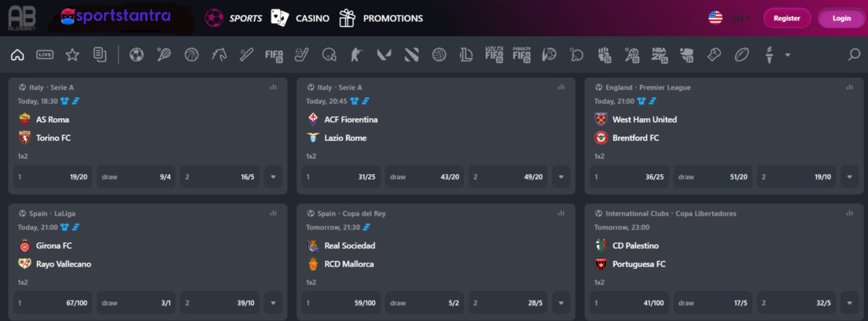Open statistics icon on AS Roma card
The image size is (868, 321).
273,87
